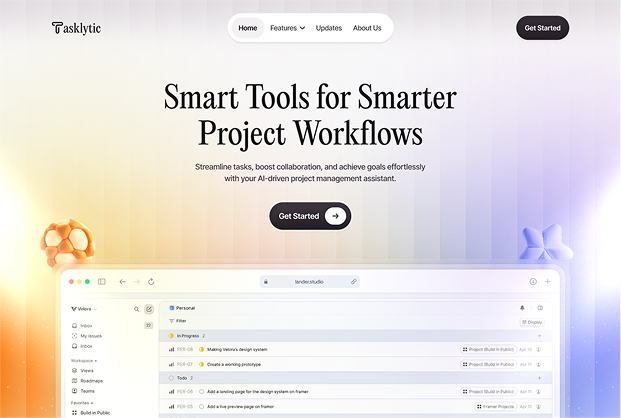
Task: Reload the page with the refresh icon
Action: [151, 282]
